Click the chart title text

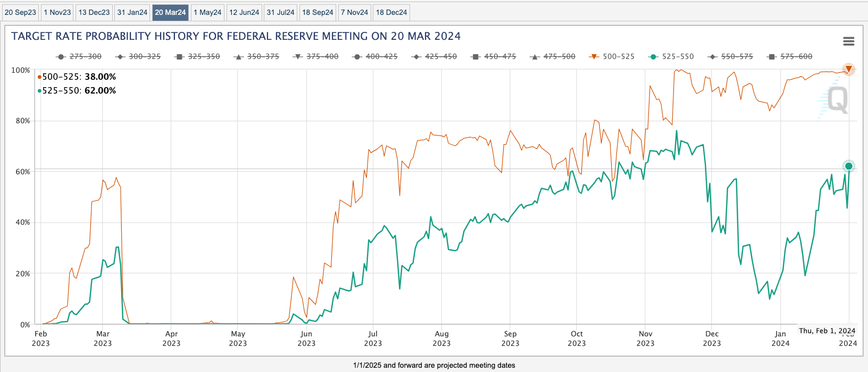[236, 36]
